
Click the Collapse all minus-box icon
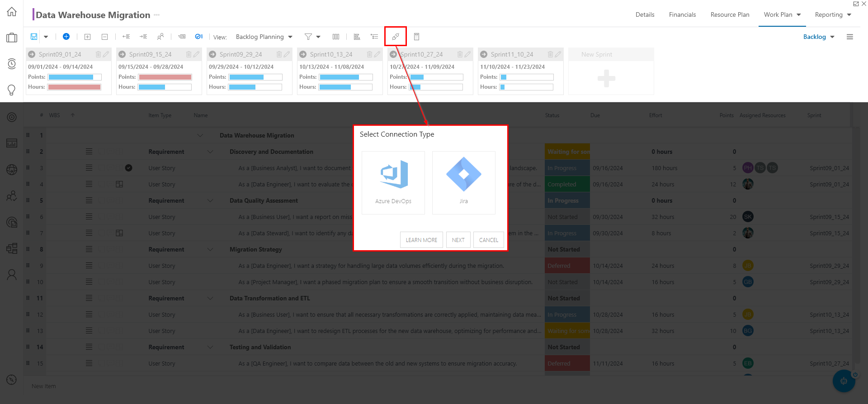[104, 37]
